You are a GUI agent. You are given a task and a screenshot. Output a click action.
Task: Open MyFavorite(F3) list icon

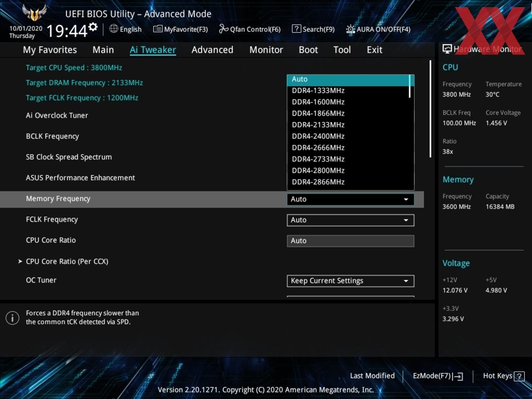[158, 29]
